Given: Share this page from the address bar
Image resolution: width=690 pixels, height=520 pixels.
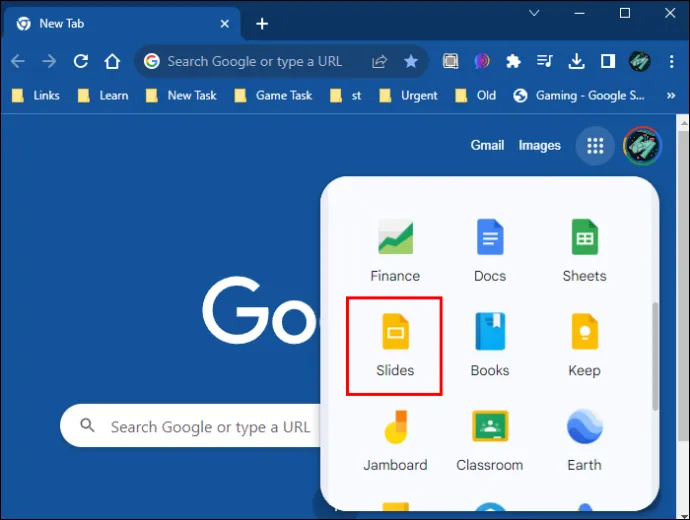Looking at the screenshot, I should click(x=379, y=61).
